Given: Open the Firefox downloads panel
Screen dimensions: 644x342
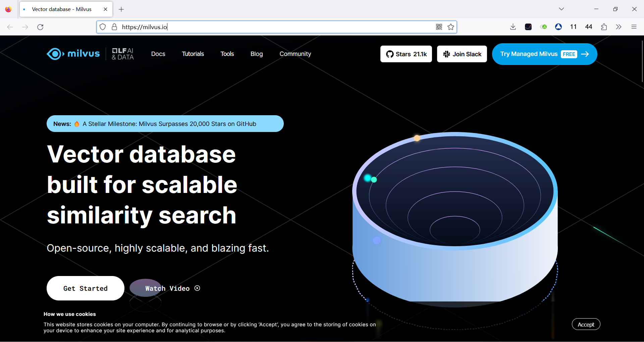Looking at the screenshot, I should click(x=513, y=27).
